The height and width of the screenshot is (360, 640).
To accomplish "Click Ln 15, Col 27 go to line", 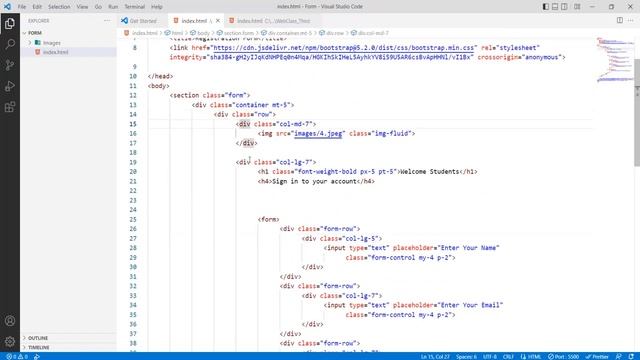I will click(x=435, y=357).
